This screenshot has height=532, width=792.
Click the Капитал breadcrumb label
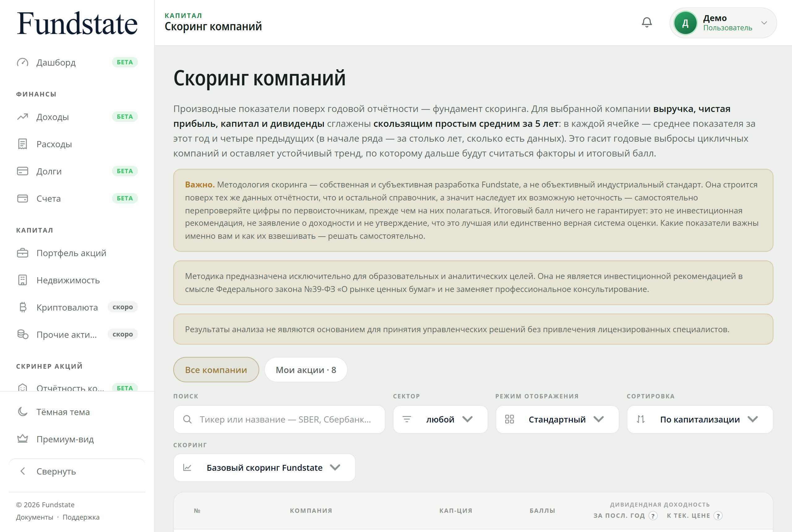pos(183,15)
